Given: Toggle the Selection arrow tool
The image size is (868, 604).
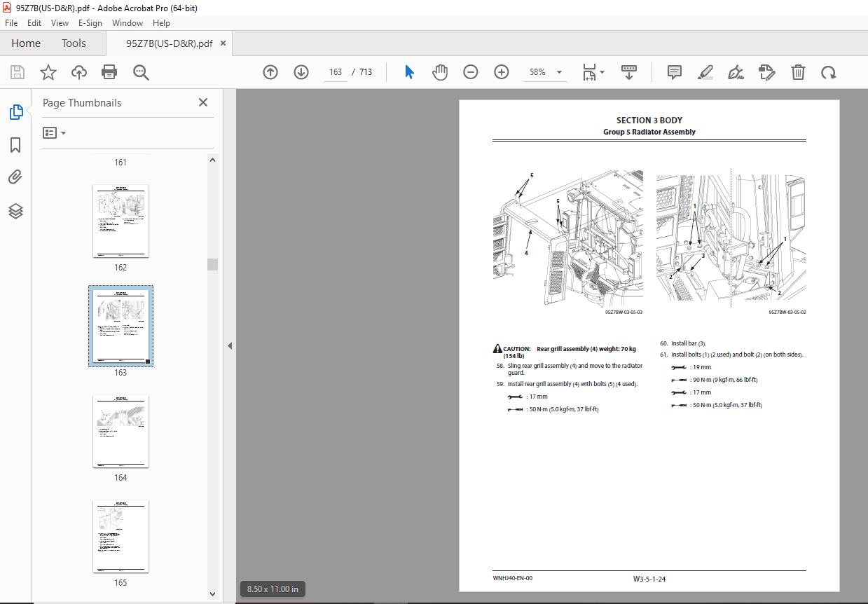Looking at the screenshot, I should (x=408, y=72).
